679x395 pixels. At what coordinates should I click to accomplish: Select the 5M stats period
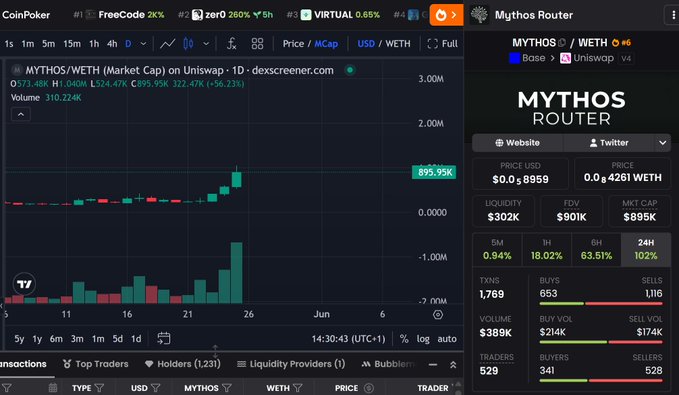coord(497,249)
